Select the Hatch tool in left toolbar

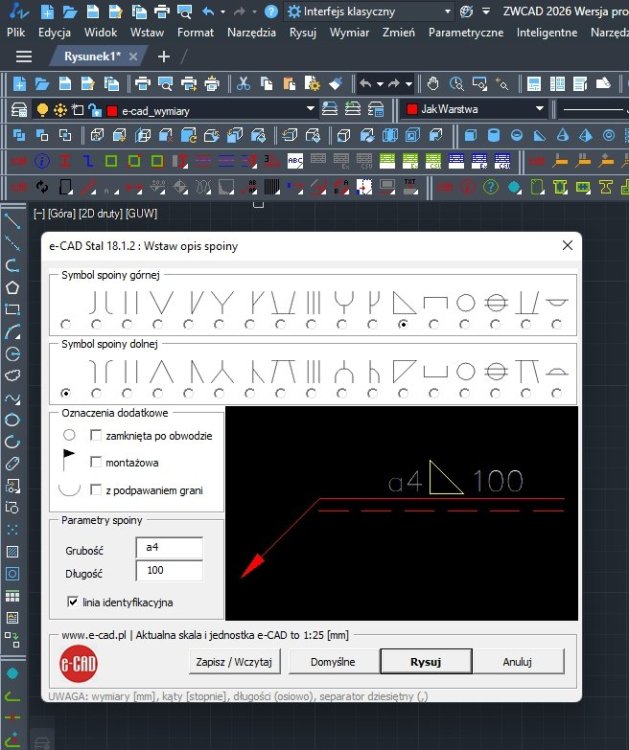(12, 551)
